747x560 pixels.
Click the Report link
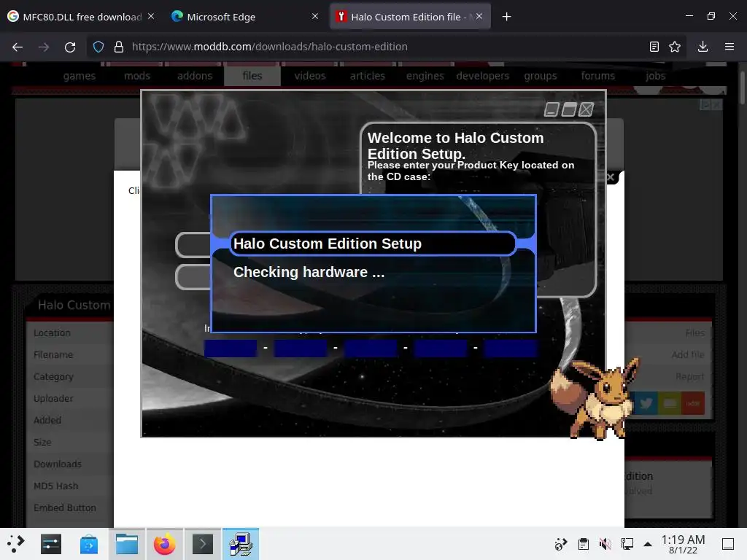689,376
